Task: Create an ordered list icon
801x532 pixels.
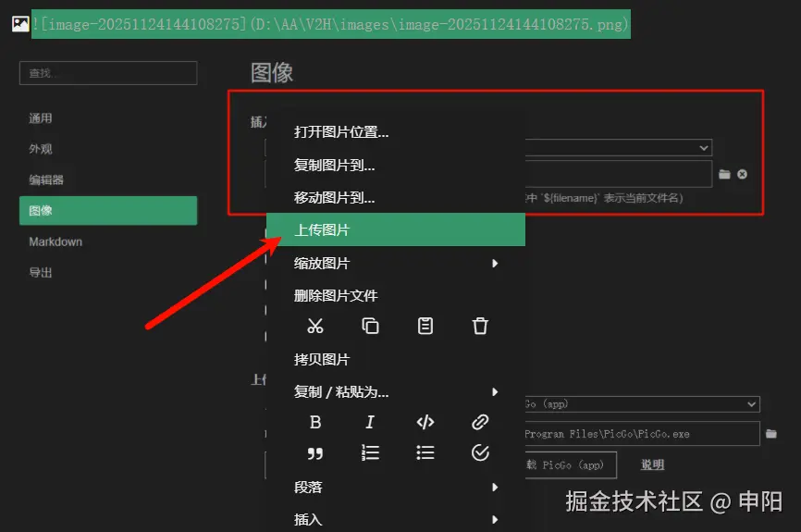Action: [x=370, y=452]
